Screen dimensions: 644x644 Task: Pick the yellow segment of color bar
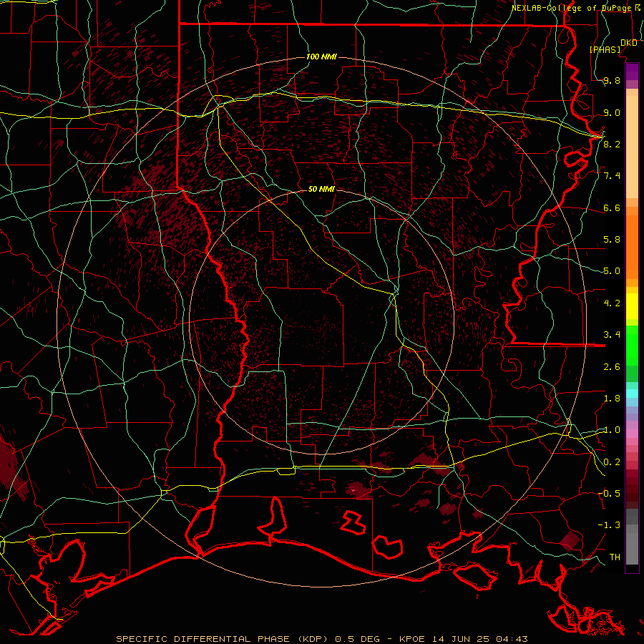pos(632,306)
